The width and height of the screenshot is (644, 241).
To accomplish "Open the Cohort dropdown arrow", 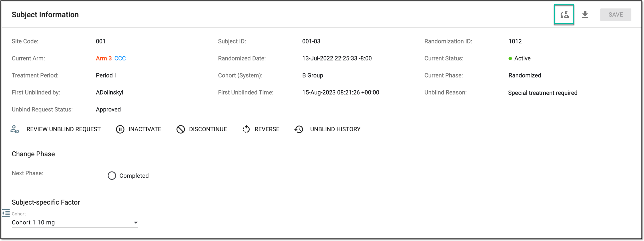I will [x=136, y=222].
